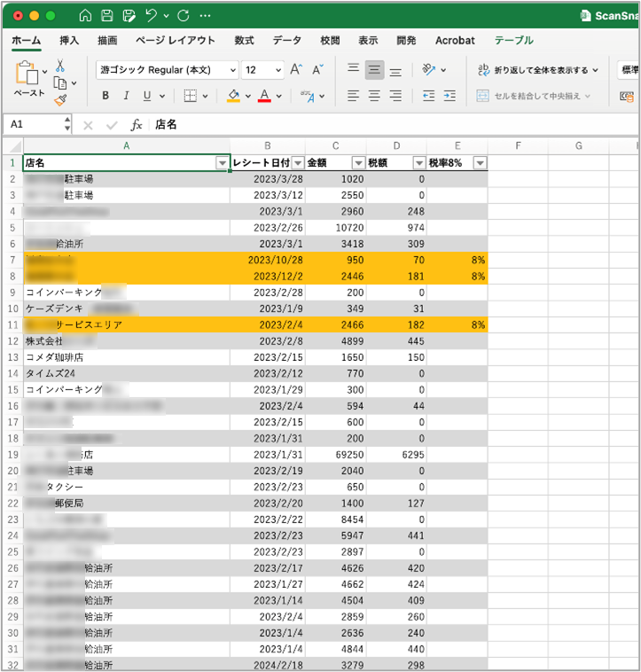641x672 pixels.
Task: Click the Name Box showing A1
Action: (x=35, y=125)
